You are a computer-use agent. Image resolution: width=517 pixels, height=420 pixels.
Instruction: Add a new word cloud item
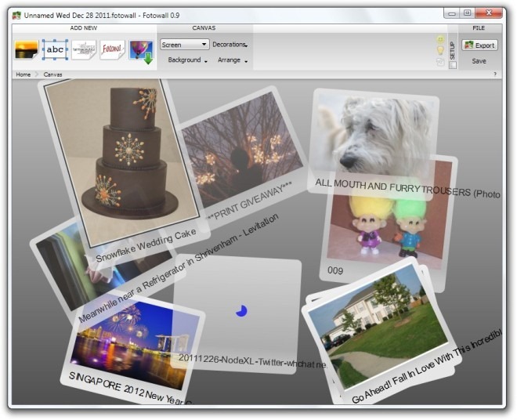click(84, 49)
